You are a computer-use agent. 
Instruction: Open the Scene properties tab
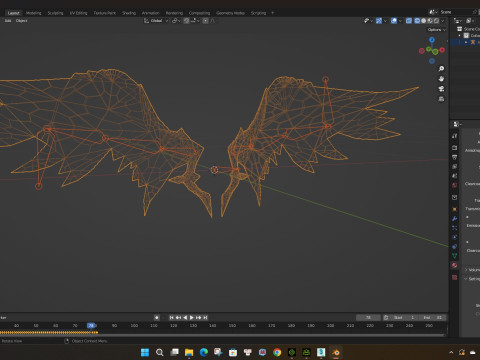click(455, 176)
